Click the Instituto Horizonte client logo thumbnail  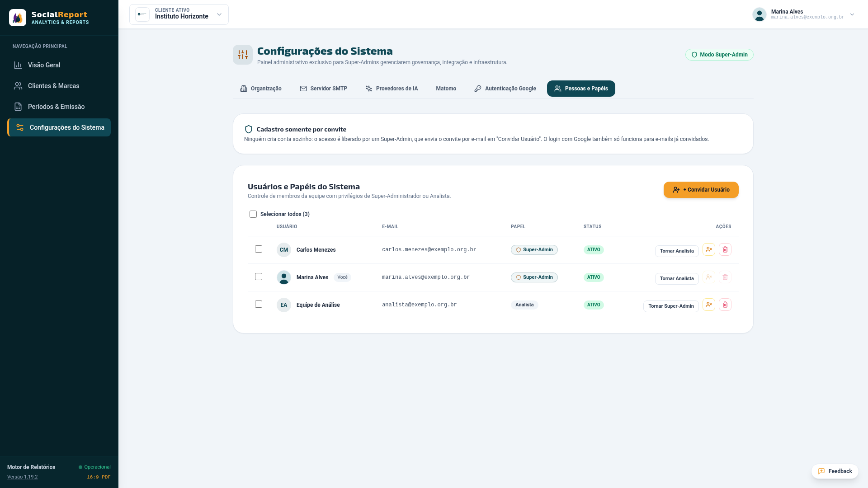[x=142, y=14]
